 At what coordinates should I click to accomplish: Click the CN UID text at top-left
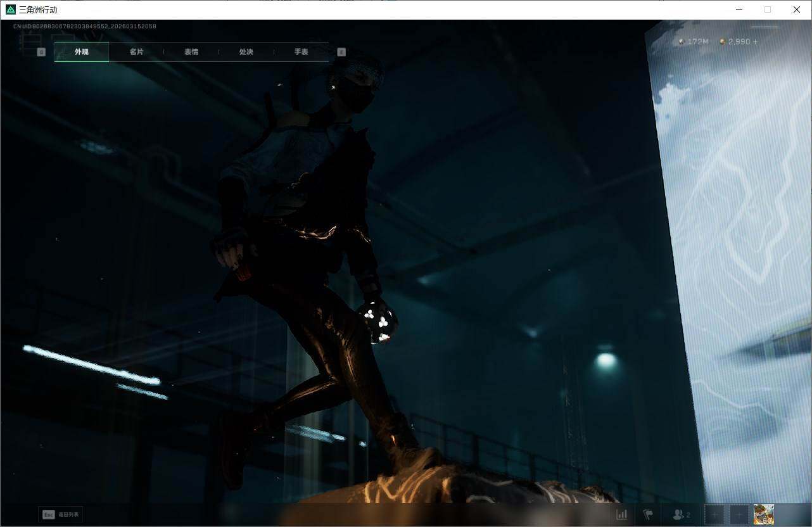coord(84,27)
